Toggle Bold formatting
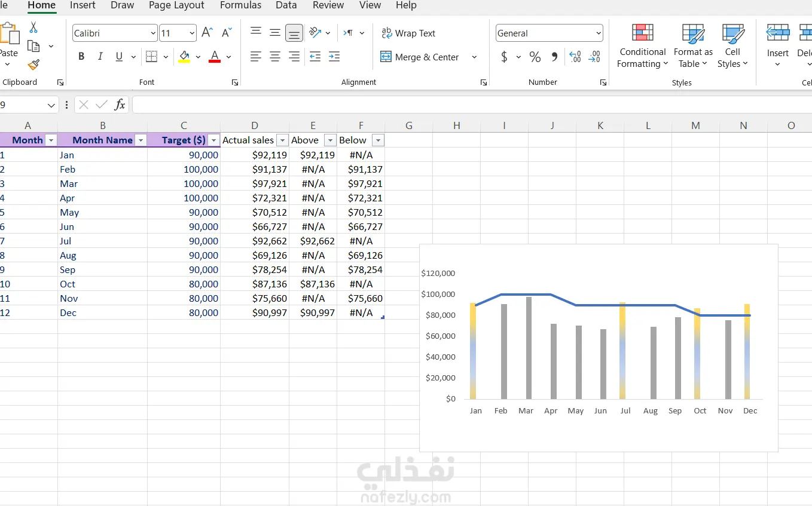Image resolution: width=812 pixels, height=506 pixels. (81, 57)
